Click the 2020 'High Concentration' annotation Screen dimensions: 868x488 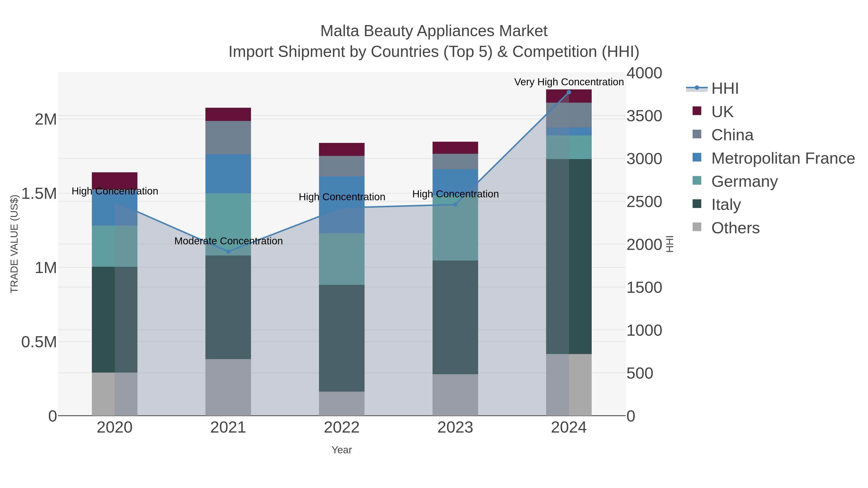pyautogui.click(x=115, y=191)
